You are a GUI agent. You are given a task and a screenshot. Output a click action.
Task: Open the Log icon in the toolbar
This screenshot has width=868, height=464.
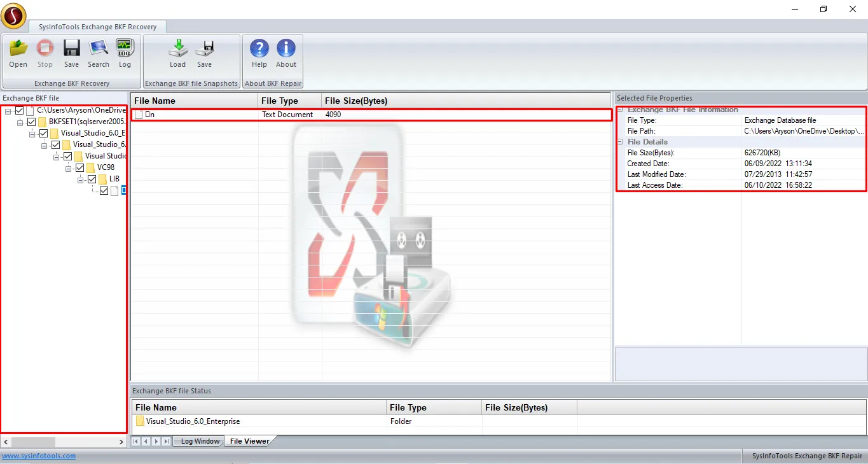tap(125, 48)
